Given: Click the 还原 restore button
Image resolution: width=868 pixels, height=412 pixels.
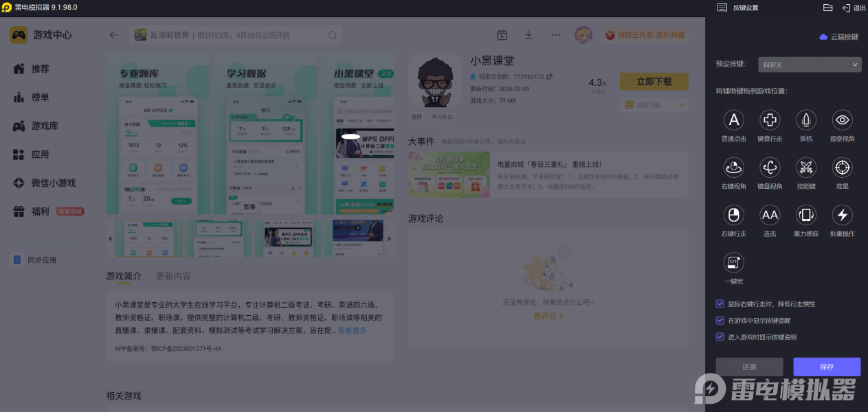Looking at the screenshot, I should 749,367.
